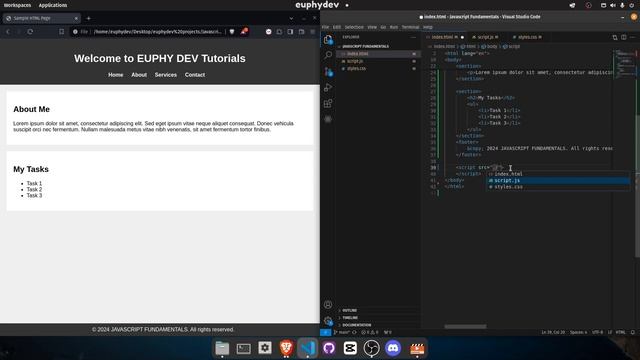This screenshot has height=360, width=640.
Task: Open OBS Studio from the dock
Action: click(371, 348)
